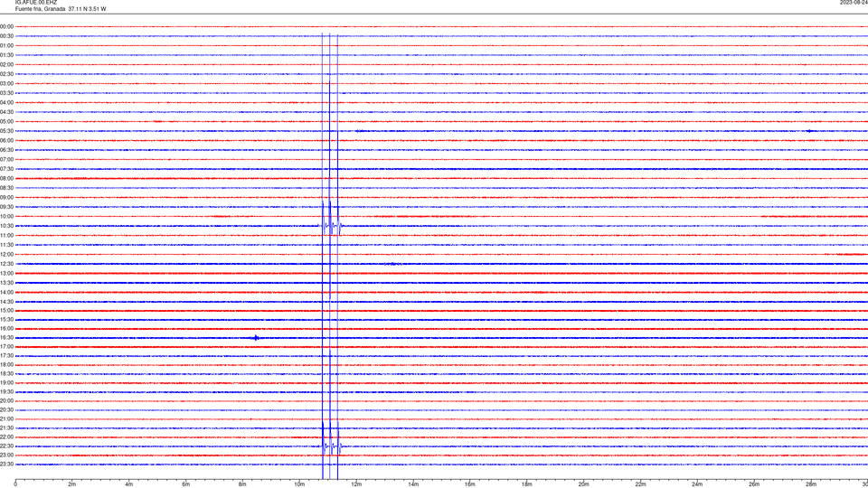Image resolution: width=868 pixels, height=488 pixels.
Task: Click the 12m tick label on time axis
Action: [356, 484]
